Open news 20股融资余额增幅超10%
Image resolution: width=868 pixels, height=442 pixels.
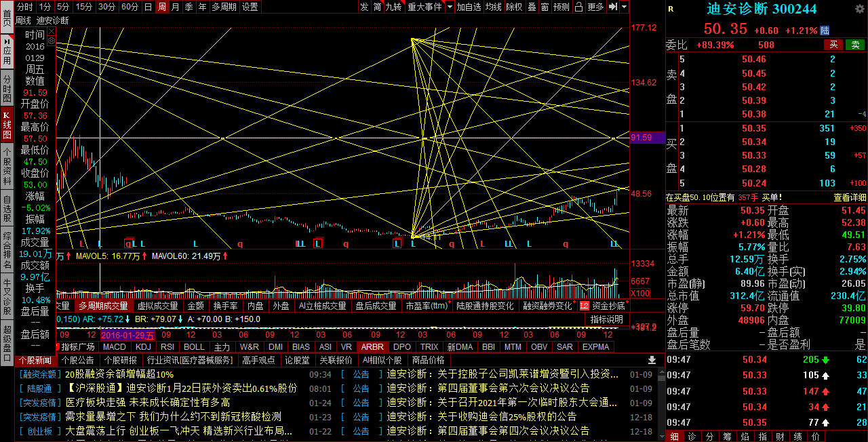119,374
